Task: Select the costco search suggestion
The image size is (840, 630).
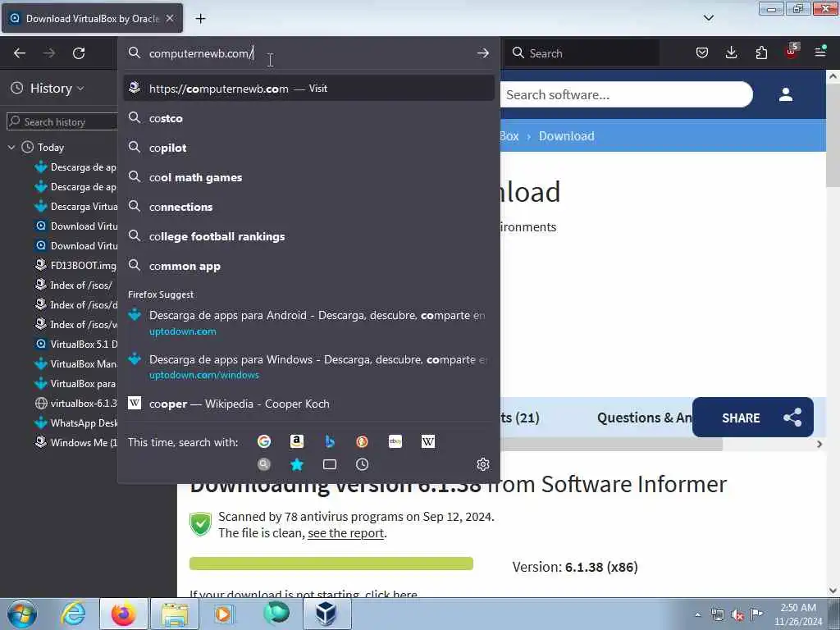Action: coord(309,118)
